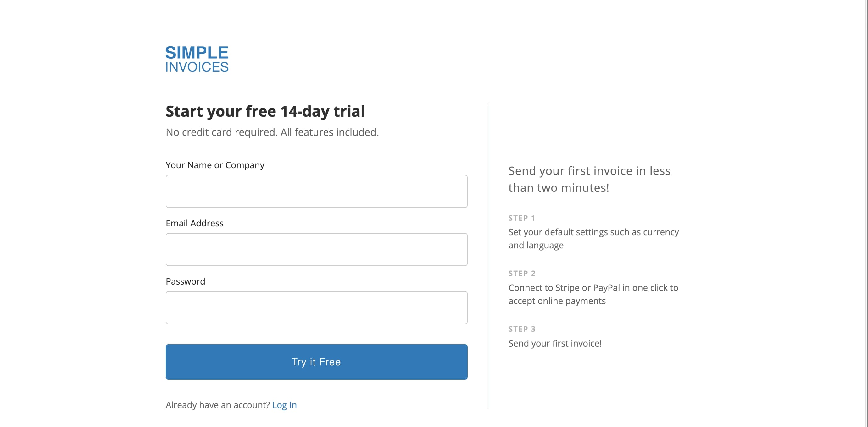Click the No credit card required text
This screenshot has width=868, height=427.
(x=272, y=132)
